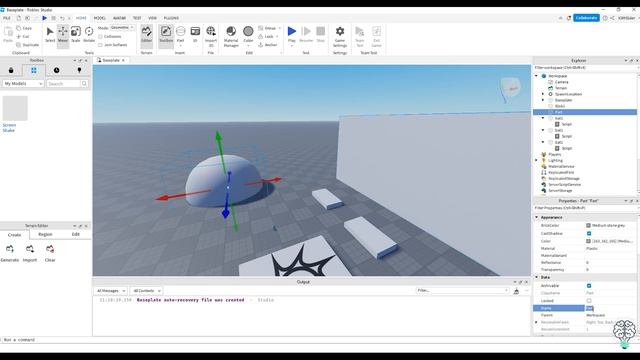Switch to Toolbox Inventory grid tab
This screenshot has height=360, width=640.
tap(34, 70)
